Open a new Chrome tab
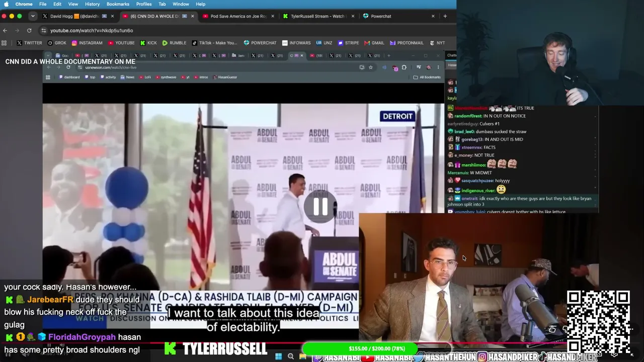This screenshot has width=644, height=362. point(445,16)
